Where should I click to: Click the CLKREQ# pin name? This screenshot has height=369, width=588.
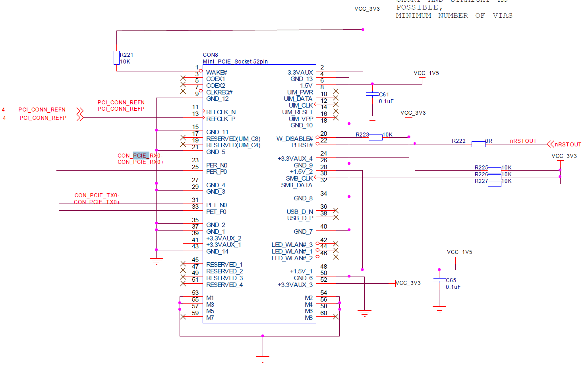coord(219,92)
